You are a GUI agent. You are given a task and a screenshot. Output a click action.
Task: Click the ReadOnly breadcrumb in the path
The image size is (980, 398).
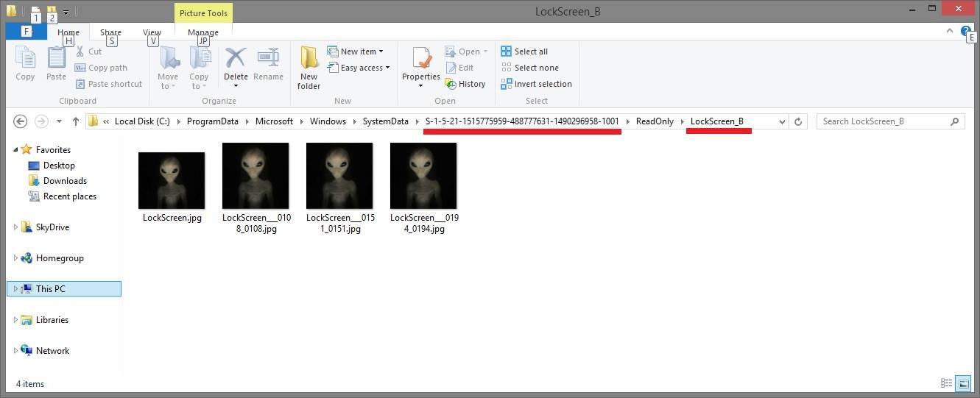coord(655,121)
